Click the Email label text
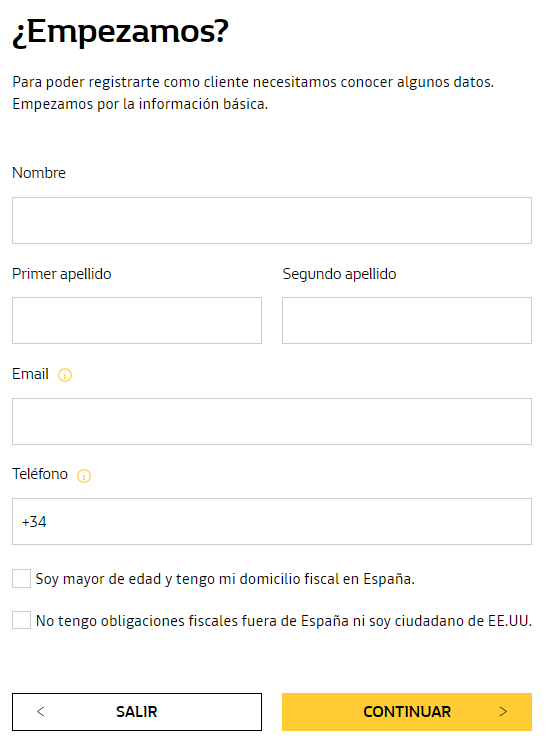The image size is (547, 751). (31, 374)
